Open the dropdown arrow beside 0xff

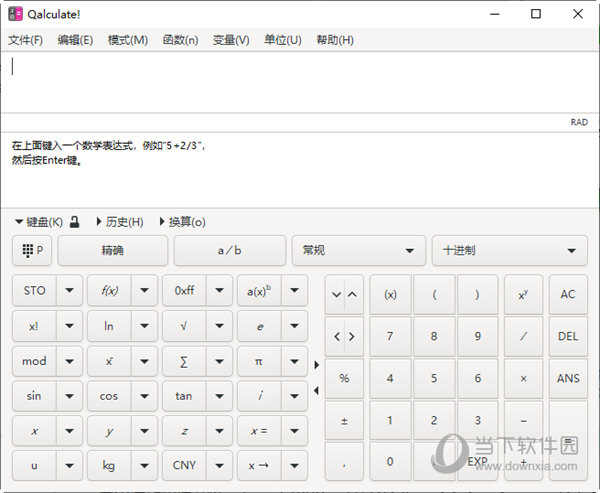(219, 290)
